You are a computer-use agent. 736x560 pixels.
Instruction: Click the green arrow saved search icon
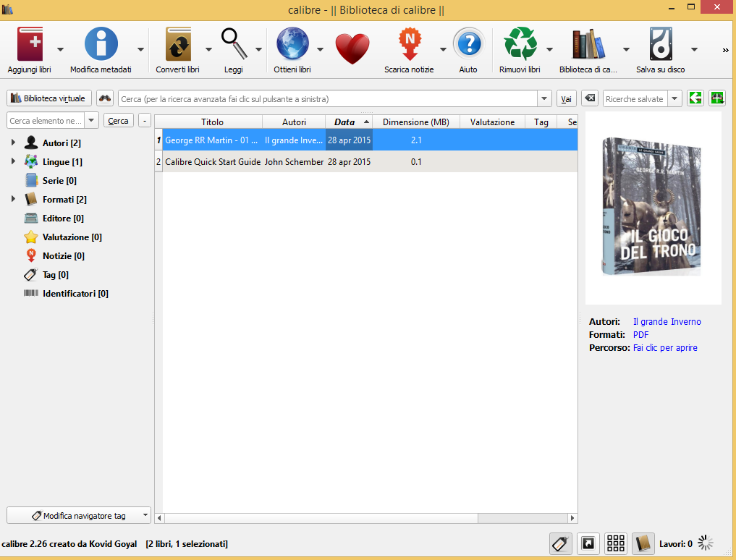tap(695, 98)
